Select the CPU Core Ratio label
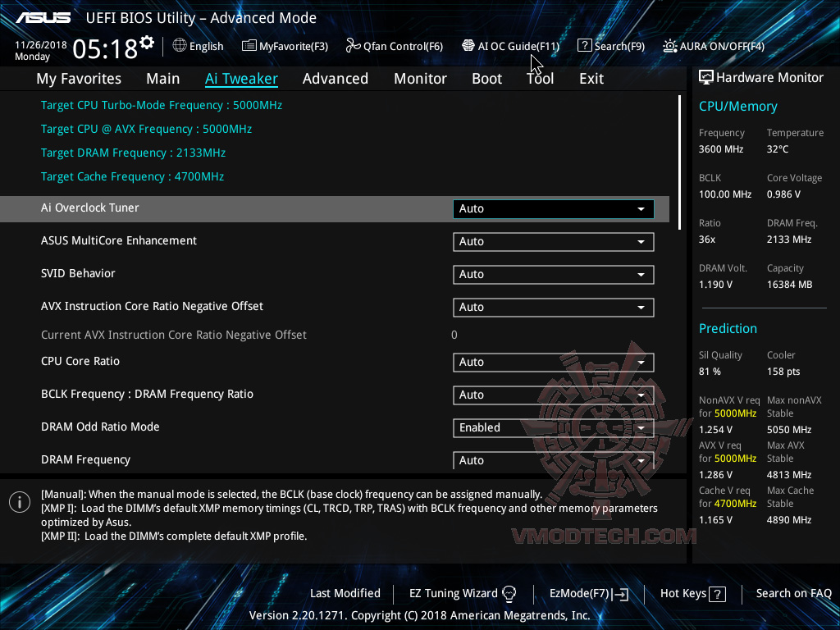The image size is (840, 630). [80, 361]
